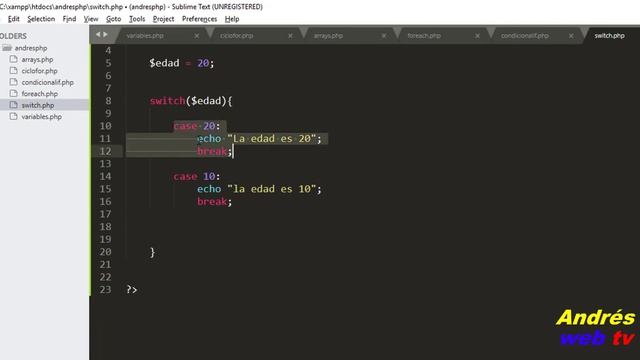Click the switch keyword
Screen dimensions: 640x360
click(x=167, y=101)
